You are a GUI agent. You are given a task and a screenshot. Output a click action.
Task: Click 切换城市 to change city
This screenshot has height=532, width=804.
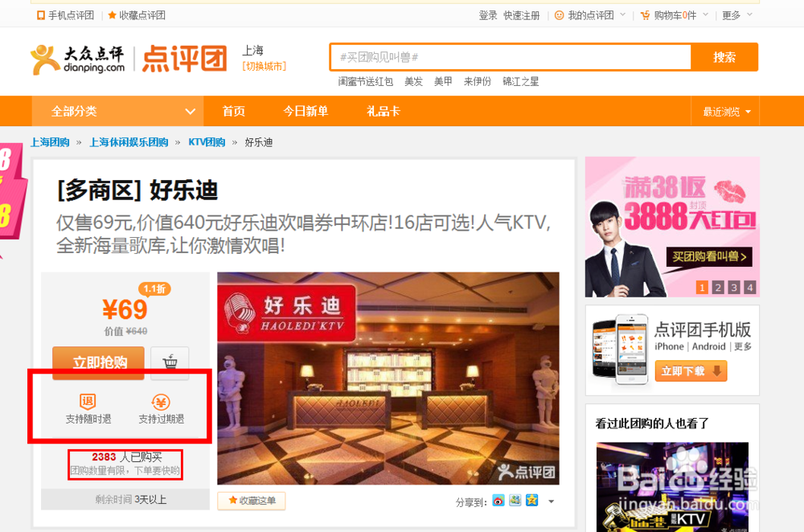tap(264, 67)
